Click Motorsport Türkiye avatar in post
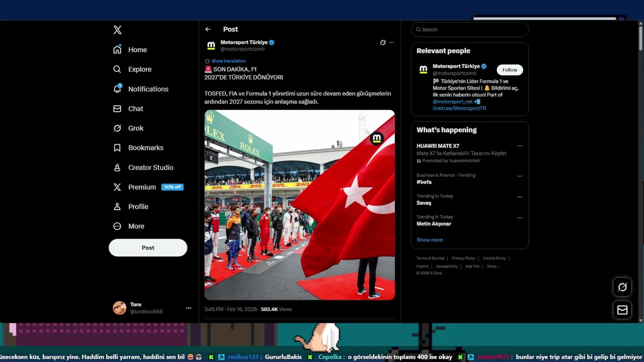 211,46
